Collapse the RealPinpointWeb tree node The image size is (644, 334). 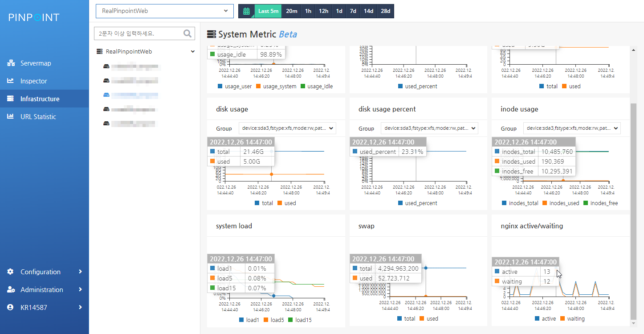coord(193,52)
